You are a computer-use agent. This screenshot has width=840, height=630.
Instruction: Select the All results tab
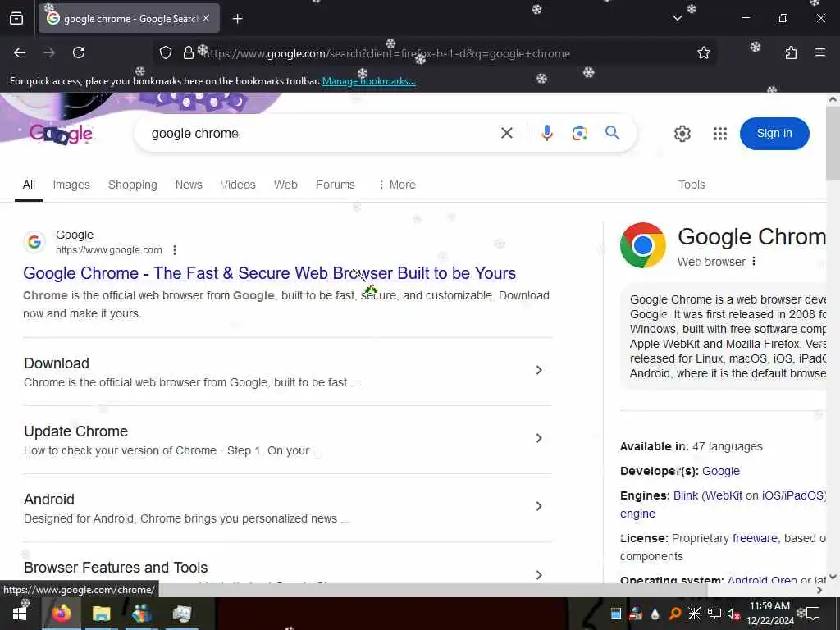(x=29, y=185)
